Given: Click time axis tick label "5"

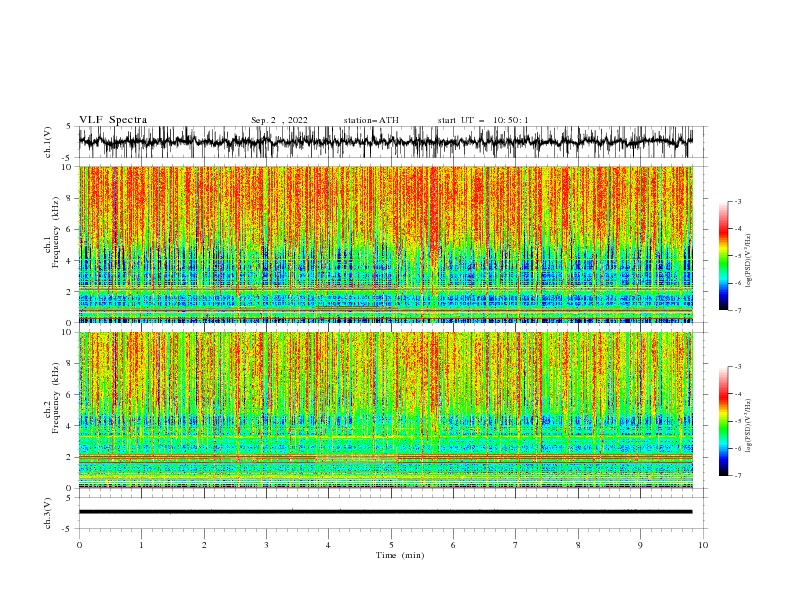Looking at the screenshot, I should coord(391,545).
